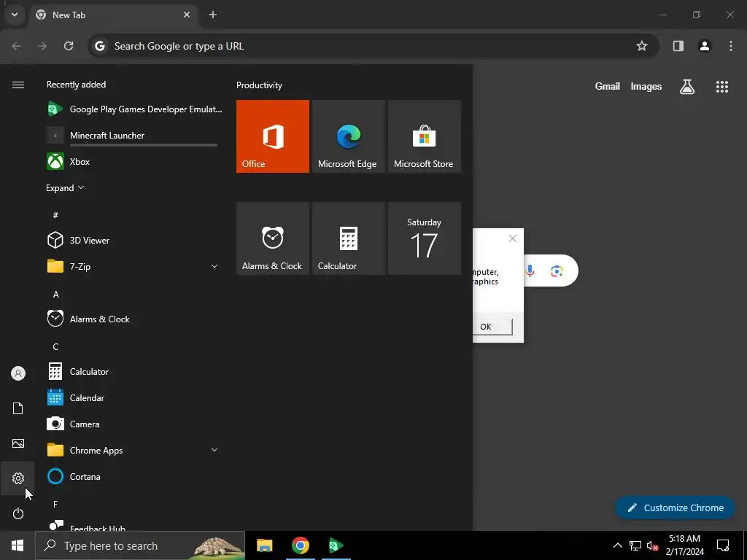Screen dimensions: 747x560
Task: Click OK in the dialog
Action: [492, 327]
